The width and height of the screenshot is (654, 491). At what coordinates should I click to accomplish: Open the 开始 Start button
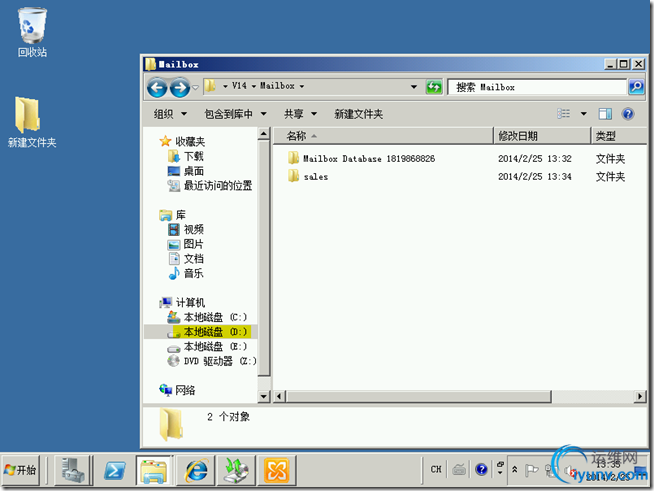click(20, 470)
